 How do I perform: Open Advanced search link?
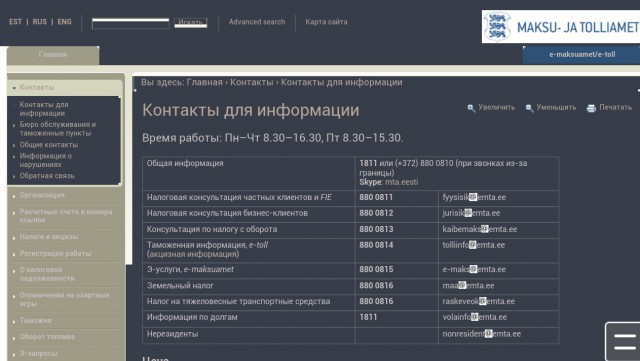257,22
